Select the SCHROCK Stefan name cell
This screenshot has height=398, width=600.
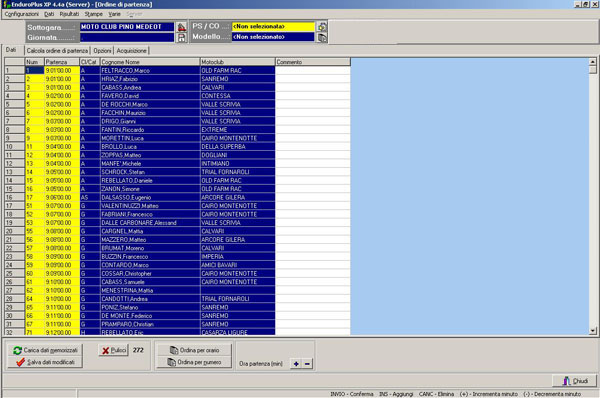(150, 172)
